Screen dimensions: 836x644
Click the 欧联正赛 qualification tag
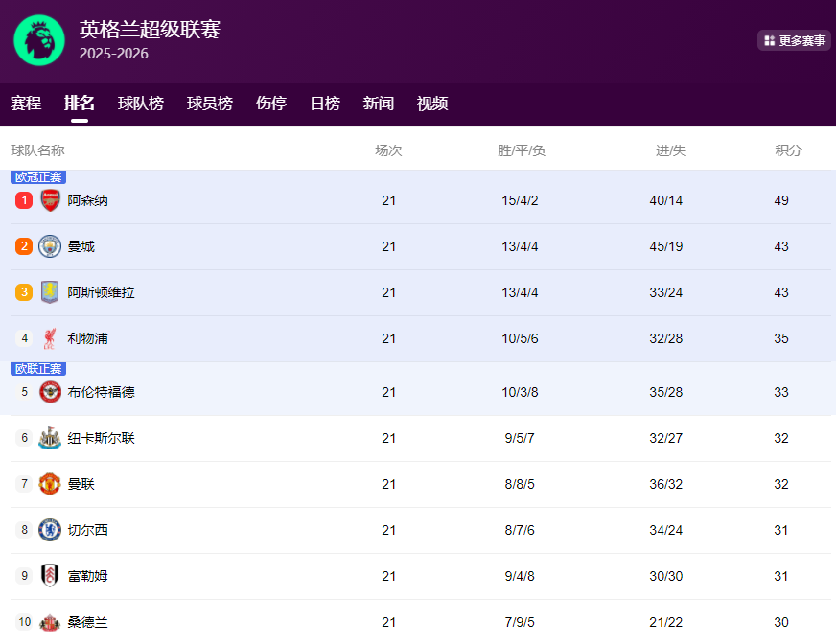[38, 368]
